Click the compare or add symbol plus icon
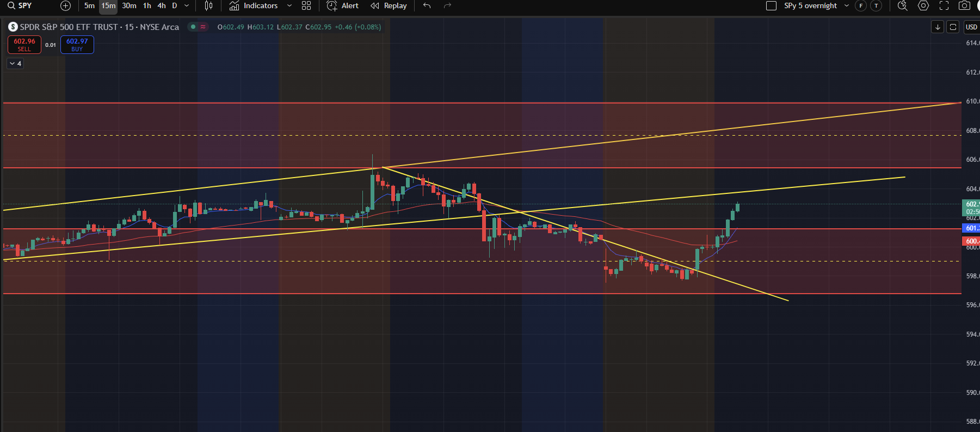 tap(65, 5)
